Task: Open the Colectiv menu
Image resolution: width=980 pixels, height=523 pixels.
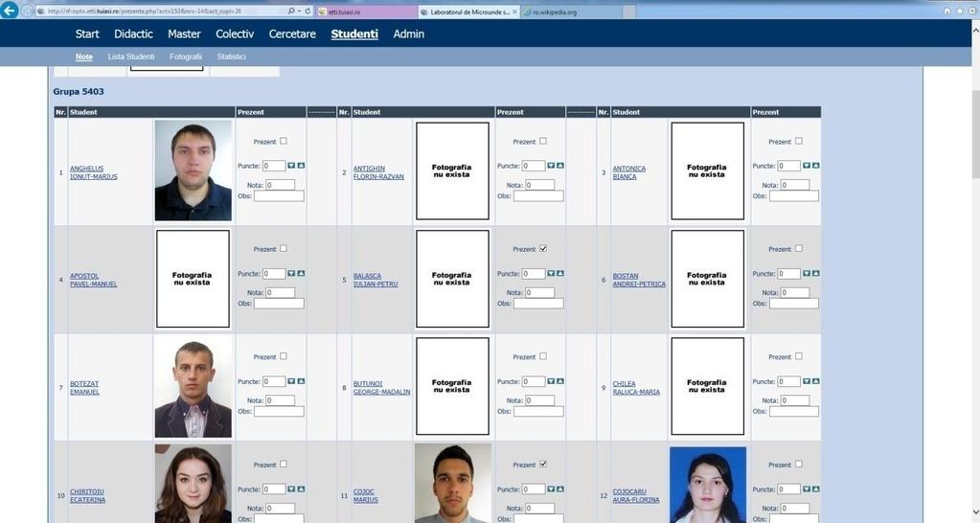Action: coord(235,34)
